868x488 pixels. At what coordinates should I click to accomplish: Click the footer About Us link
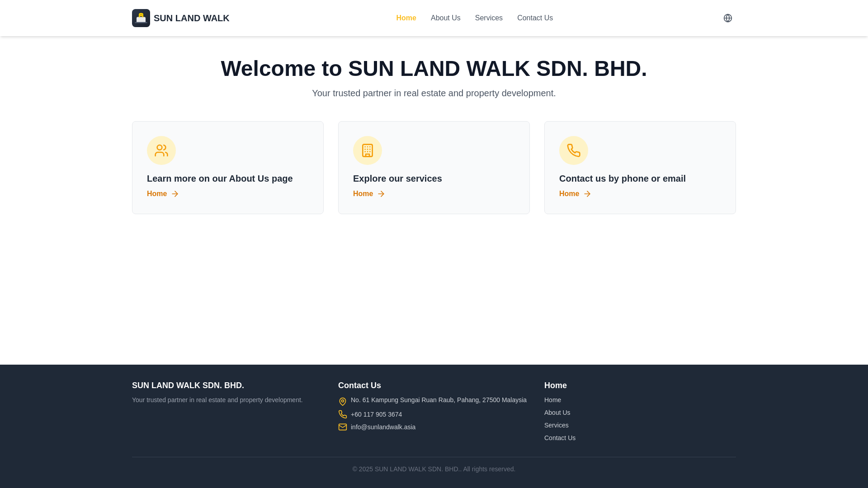[x=557, y=413]
